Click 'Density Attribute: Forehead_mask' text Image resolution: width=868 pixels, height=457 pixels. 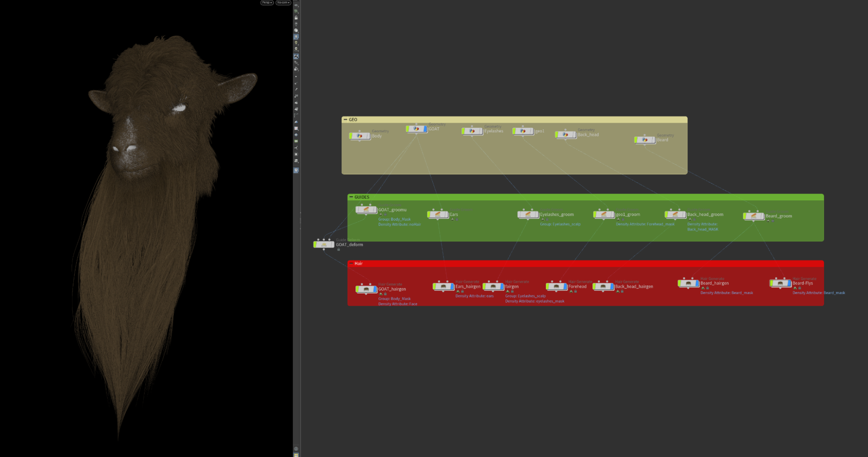645,224
